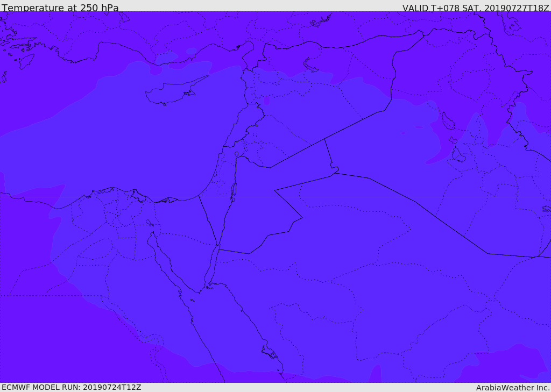Click the 'VALID T+078 SAT. 20190727T18Z' timestamp text
Screen dimensions: 551x392
coord(476,8)
